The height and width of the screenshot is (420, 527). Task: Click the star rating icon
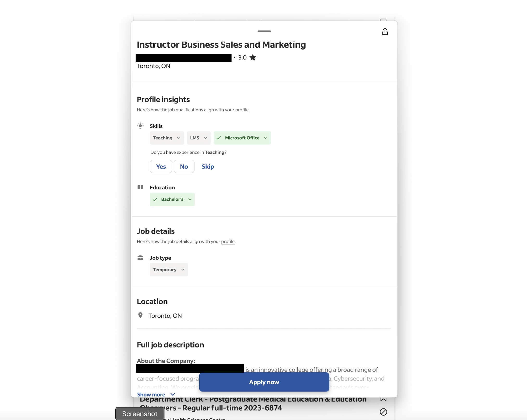253,57
